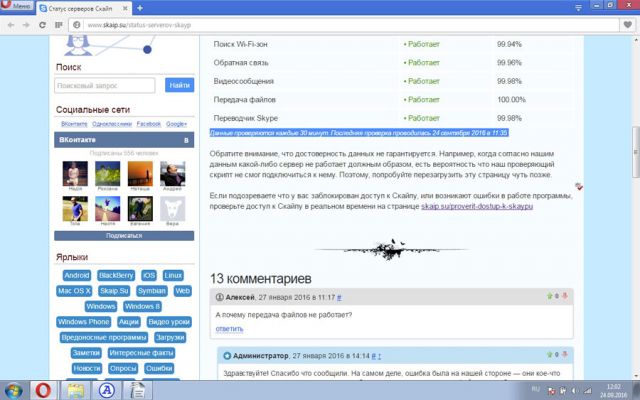Select the Интересные факты tag
The width and height of the screenshot is (640, 400).
pos(142,353)
